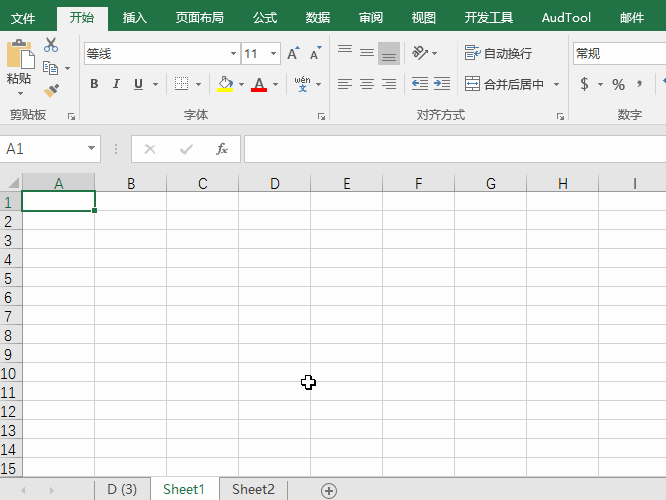Click insert function fx button
This screenshot has width=666, height=500.
[x=222, y=149]
